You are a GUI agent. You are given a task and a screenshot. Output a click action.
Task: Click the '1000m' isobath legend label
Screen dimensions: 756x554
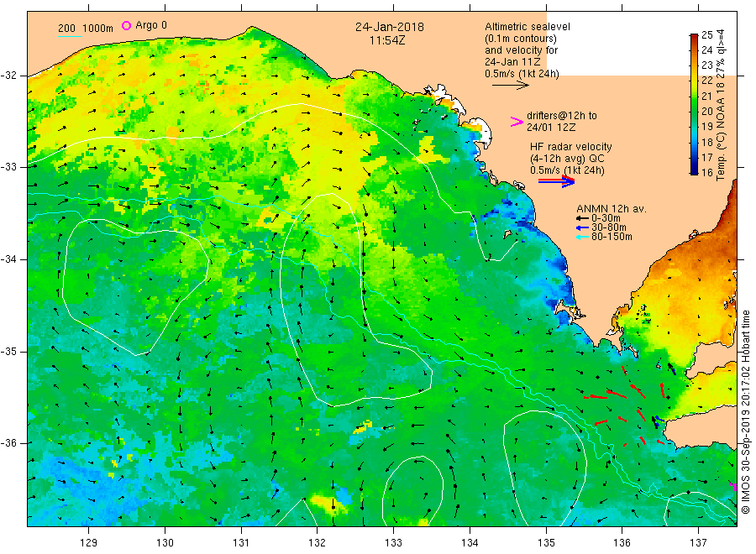tap(97, 29)
